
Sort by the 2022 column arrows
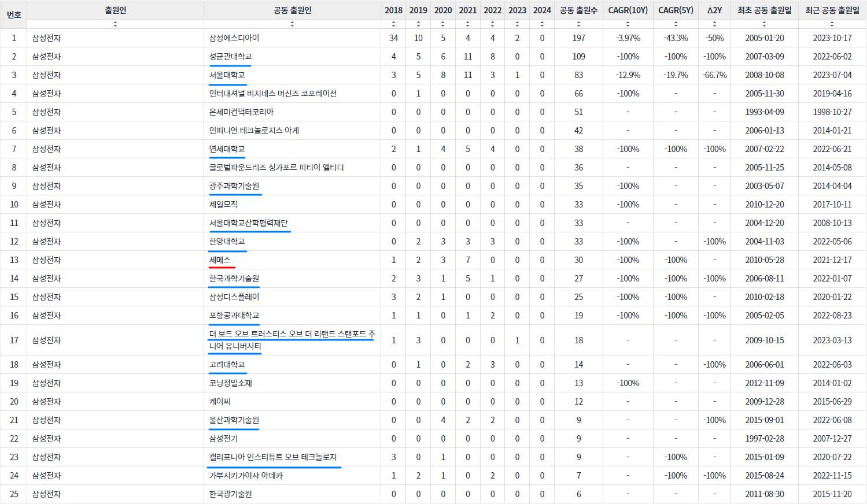click(492, 24)
